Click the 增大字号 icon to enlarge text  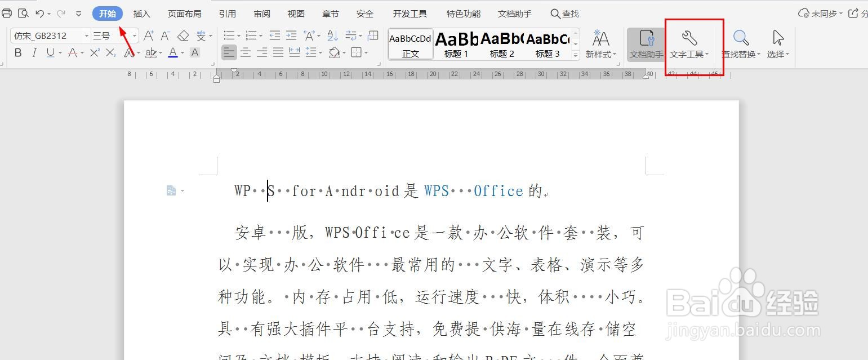pos(149,35)
